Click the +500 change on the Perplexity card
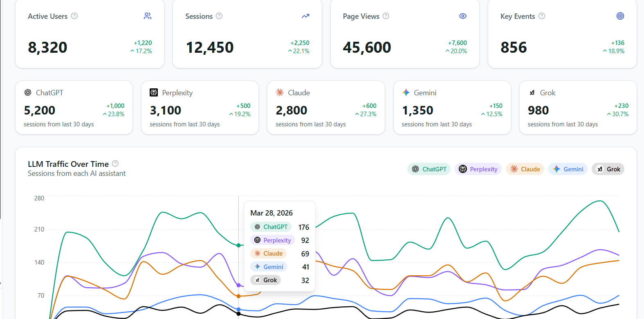Image resolution: width=644 pixels, height=319 pixels. click(243, 106)
